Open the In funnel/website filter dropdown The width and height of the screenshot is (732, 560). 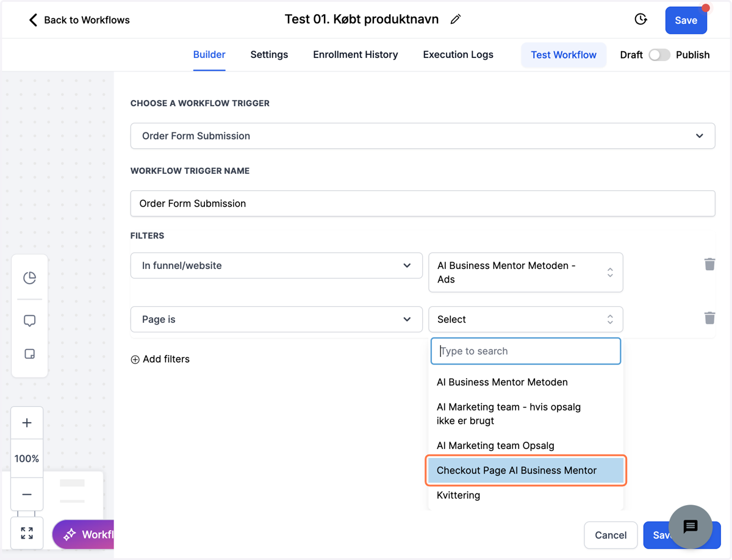[x=276, y=266]
